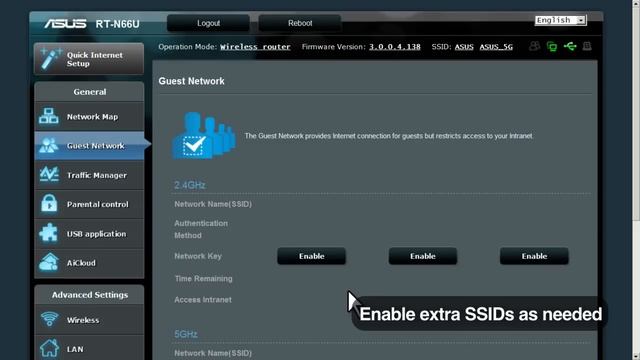Click the Logout button
The height and width of the screenshot is (360, 640).
point(208,23)
